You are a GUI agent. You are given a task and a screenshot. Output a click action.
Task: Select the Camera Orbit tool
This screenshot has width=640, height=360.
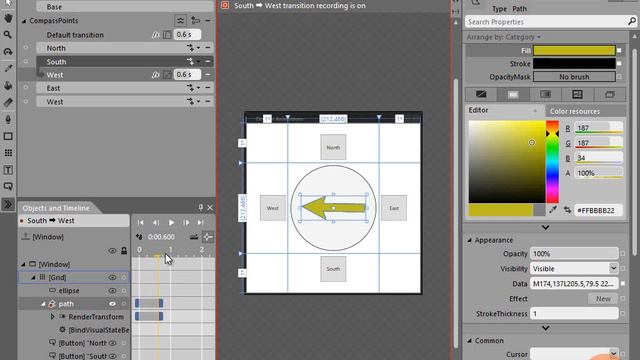click(x=8, y=51)
